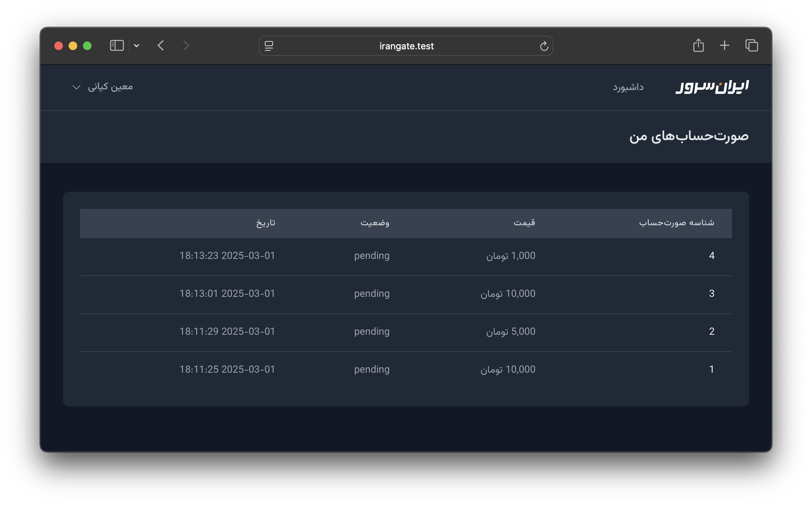
Task: Click date 18:11:25 2025-03-01 cell
Action: pyautogui.click(x=227, y=369)
